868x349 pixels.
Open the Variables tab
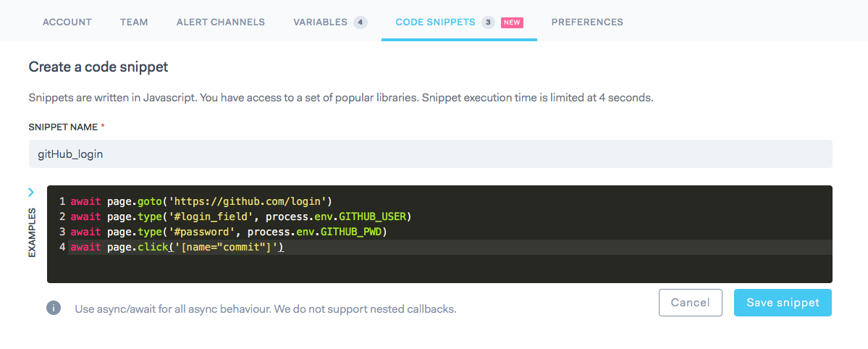pos(321,22)
